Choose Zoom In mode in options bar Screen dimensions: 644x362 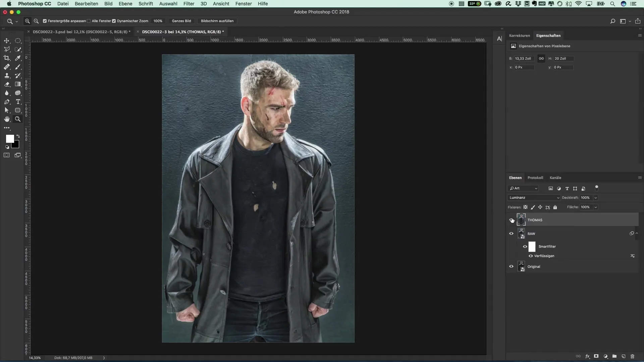28,21
